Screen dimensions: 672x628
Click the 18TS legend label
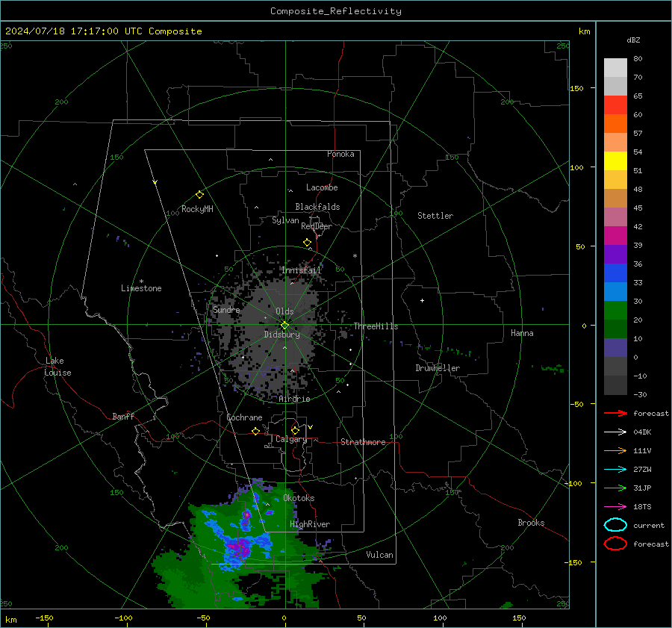tap(642, 507)
